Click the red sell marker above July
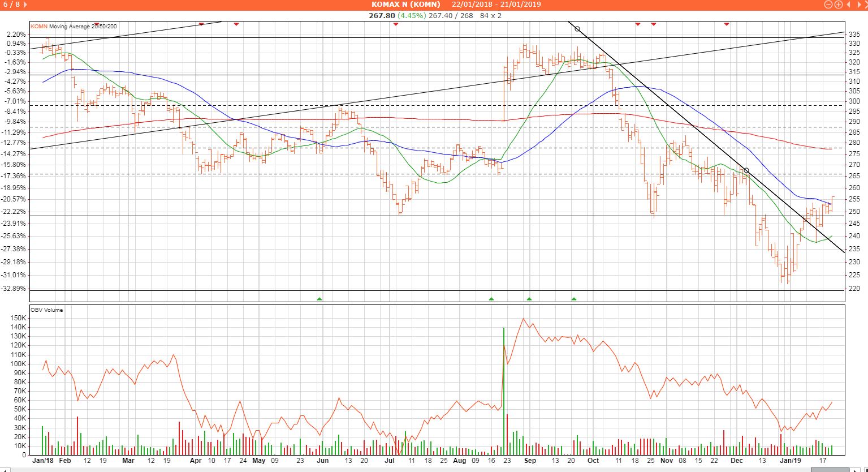This screenshot has height=472, width=868. [x=395, y=24]
